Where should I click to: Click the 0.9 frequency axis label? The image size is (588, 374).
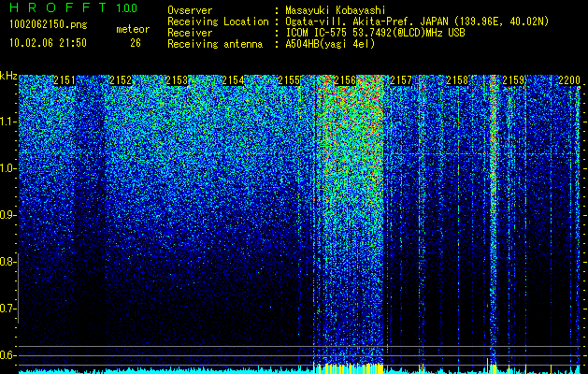[8, 215]
